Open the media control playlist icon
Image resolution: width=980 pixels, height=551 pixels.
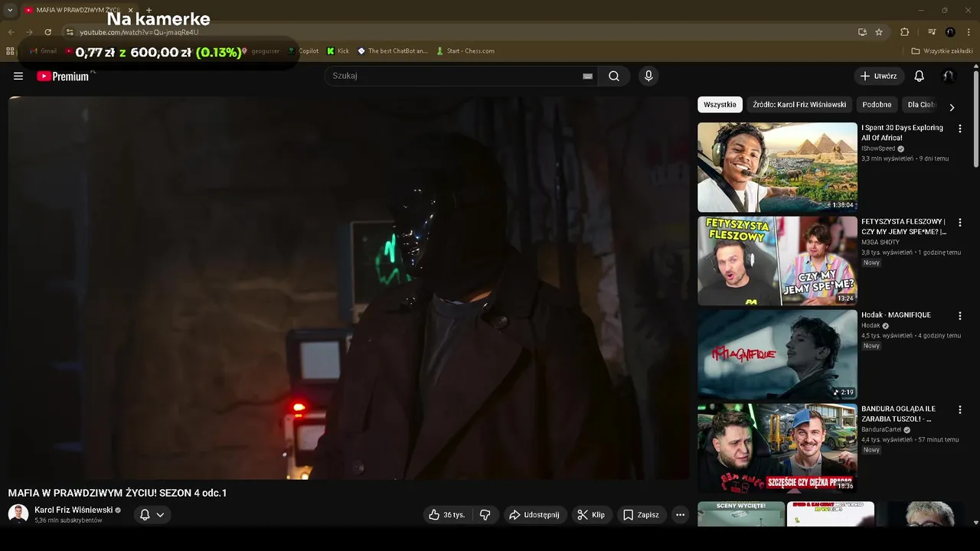point(932,32)
